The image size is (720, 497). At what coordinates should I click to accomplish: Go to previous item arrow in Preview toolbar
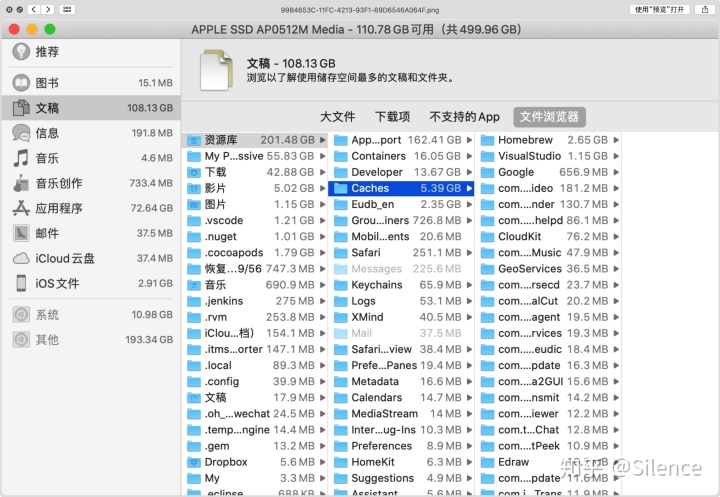[34, 9]
